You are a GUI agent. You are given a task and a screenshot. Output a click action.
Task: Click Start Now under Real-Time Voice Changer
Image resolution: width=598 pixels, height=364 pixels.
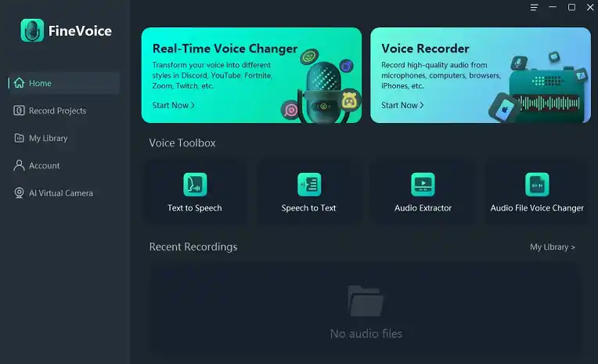pyautogui.click(x=173, y=105)
